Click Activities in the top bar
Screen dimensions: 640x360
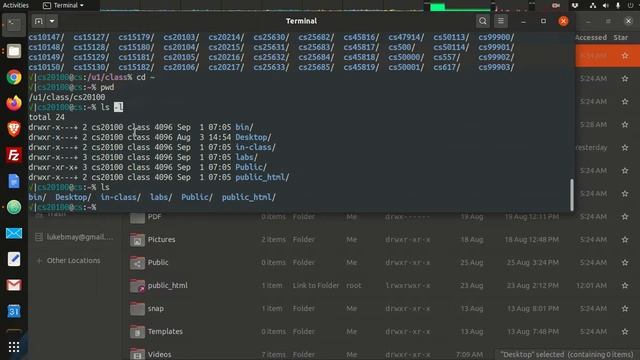[x=16, y=5]
